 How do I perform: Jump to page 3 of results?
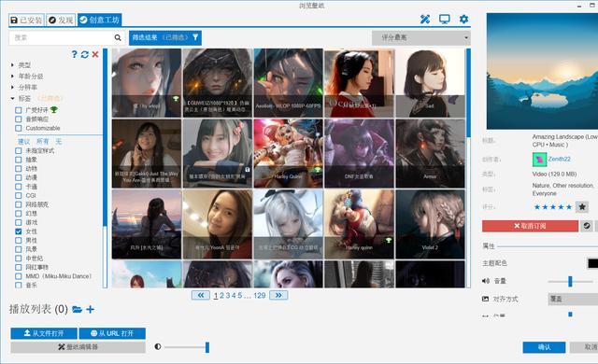(x=228, y=296)
